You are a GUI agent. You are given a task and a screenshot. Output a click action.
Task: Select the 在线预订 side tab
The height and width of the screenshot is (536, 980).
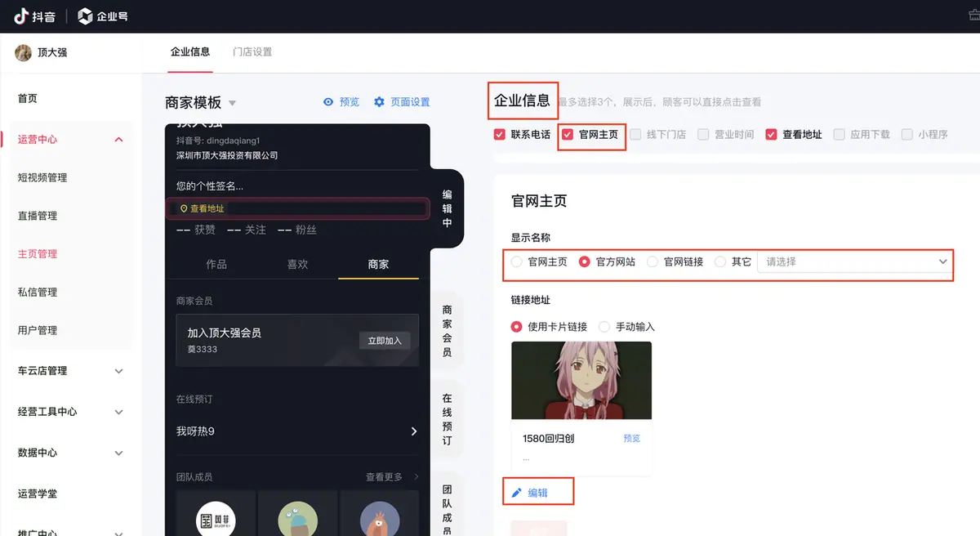(447, 419)
